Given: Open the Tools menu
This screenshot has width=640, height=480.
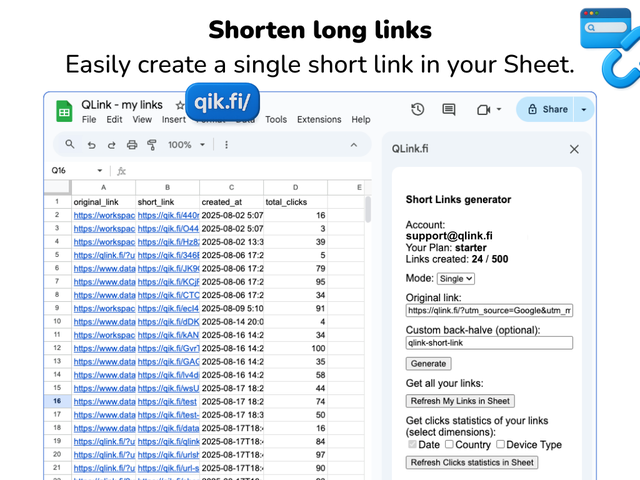Looking at the screenshot, I should 276,120.
